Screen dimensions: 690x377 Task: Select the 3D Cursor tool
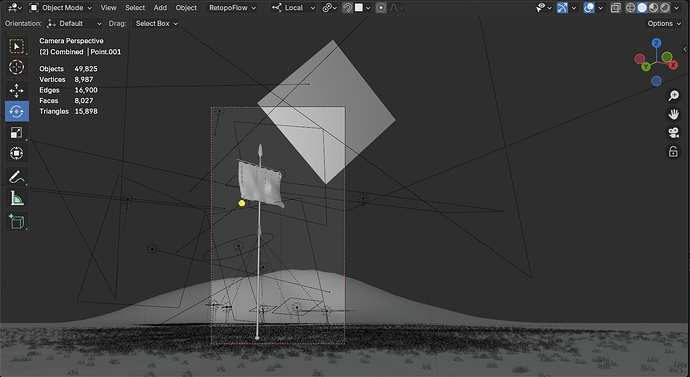tap(17, 67)
